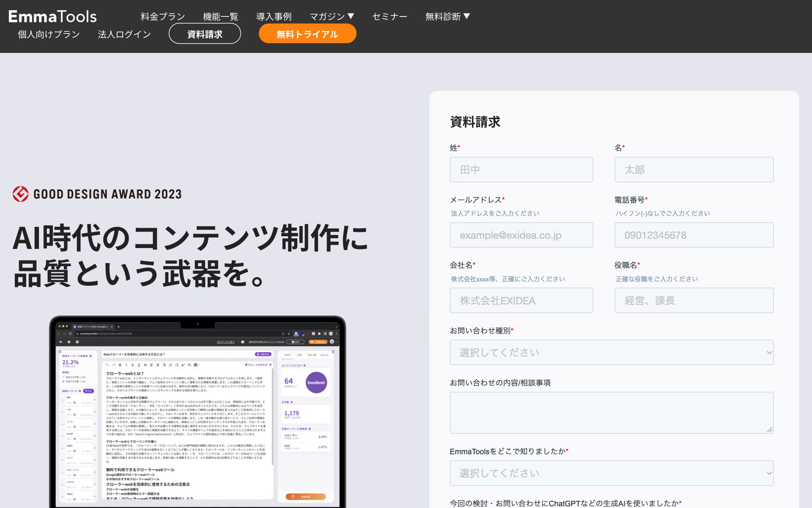The width and height of the screenshot is (812, 508).
Task: Expand the マガジン dropdown menu
Action: pos(332,17)
